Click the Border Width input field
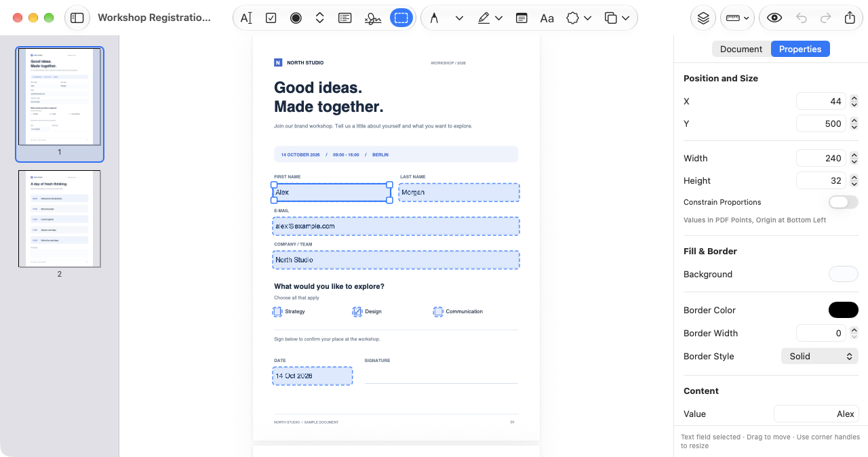The width and height of the screenshot is (868, 457). click(x=821, y=333)
